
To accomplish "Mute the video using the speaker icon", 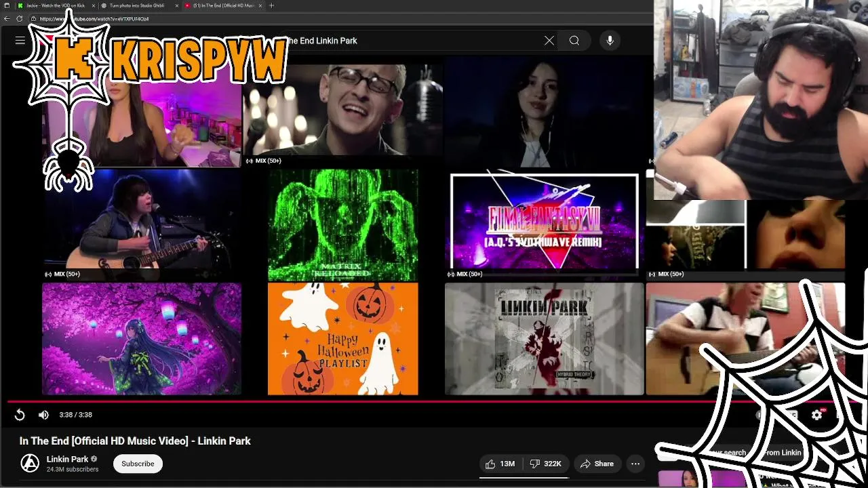I will [43, 415].
